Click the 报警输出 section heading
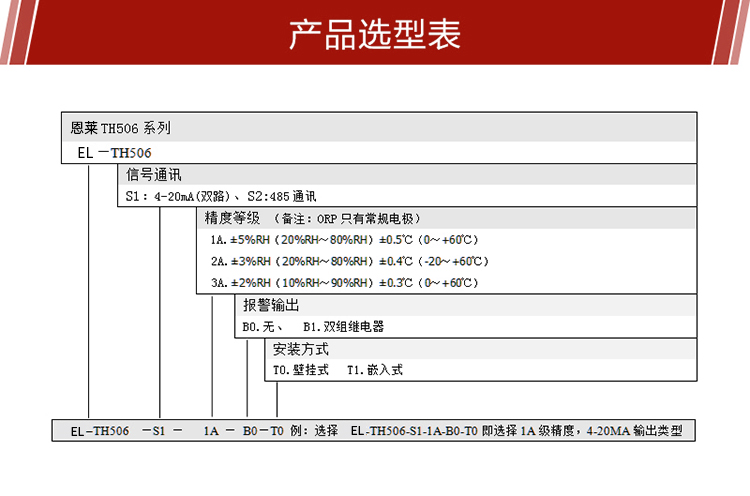The height and width of the screenshot is (496, 750). click(x=271, y=305)
